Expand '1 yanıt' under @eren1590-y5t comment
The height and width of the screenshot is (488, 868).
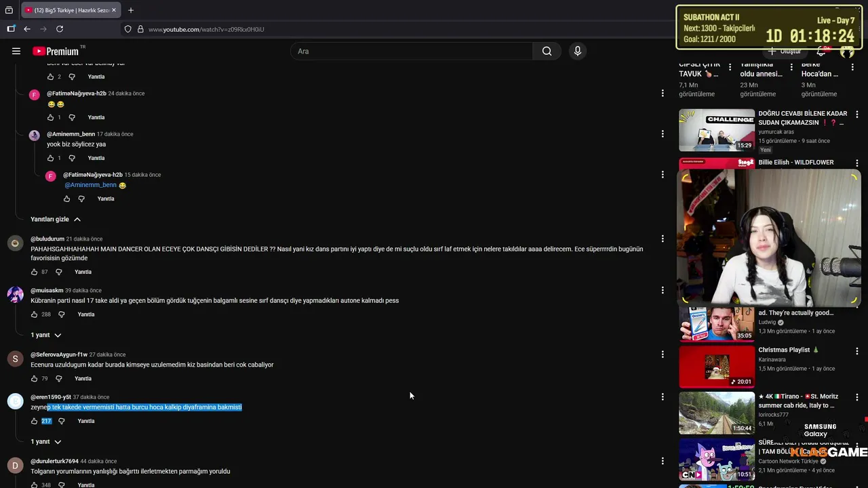(46, 441)
